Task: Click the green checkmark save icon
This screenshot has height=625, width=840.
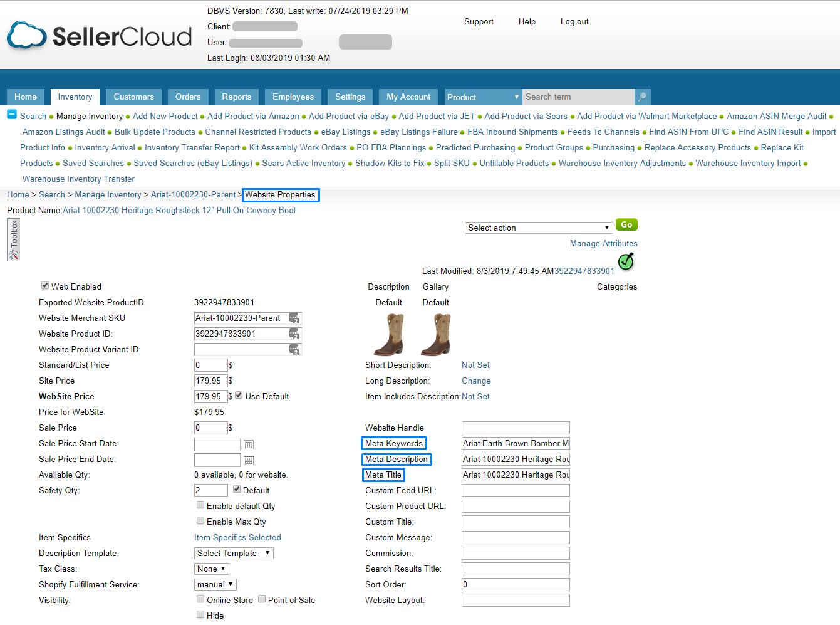Action: pyautogui.click(x=626, y=261)
